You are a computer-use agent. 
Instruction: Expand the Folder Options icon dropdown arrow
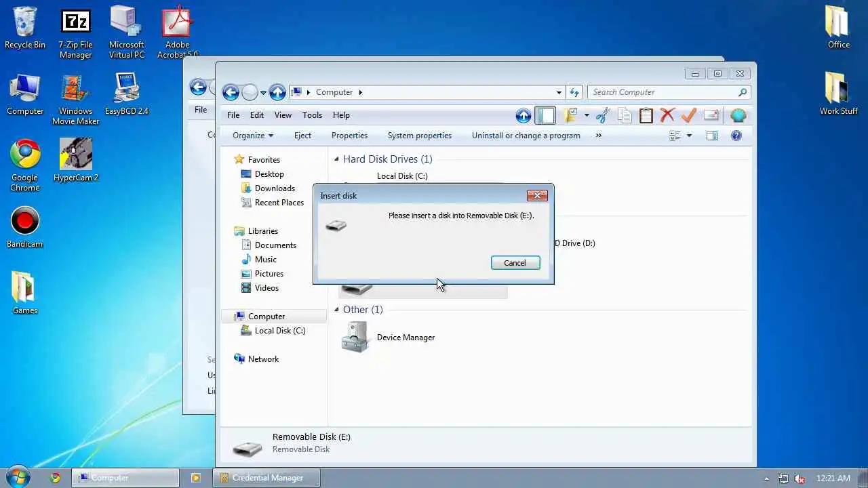587,116
